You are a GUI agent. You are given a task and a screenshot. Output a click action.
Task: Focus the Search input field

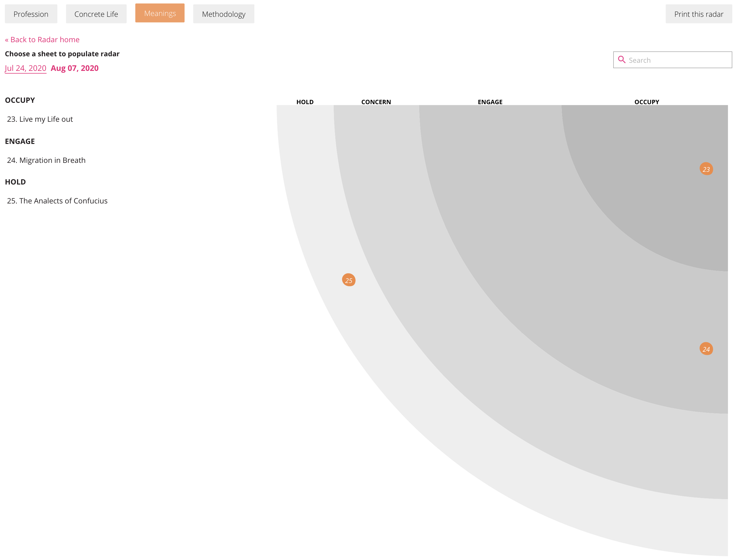677,60
